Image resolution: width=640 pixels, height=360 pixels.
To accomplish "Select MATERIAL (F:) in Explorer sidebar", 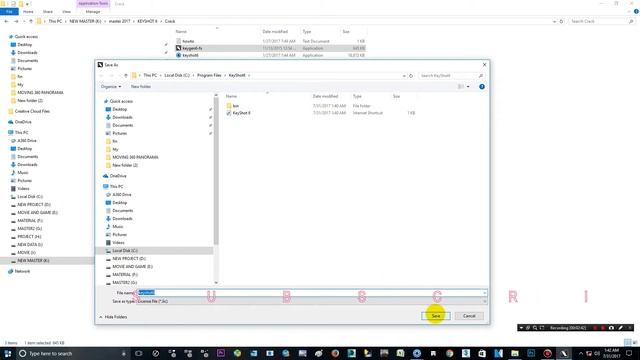I will tap(30, 220).
